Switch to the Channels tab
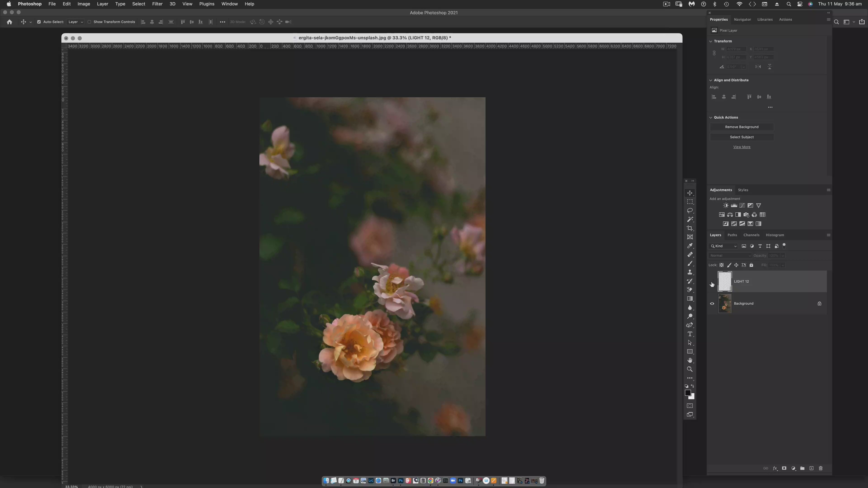Image resolution: width=868 pixels, height=488 pixels. pos(751,235)
